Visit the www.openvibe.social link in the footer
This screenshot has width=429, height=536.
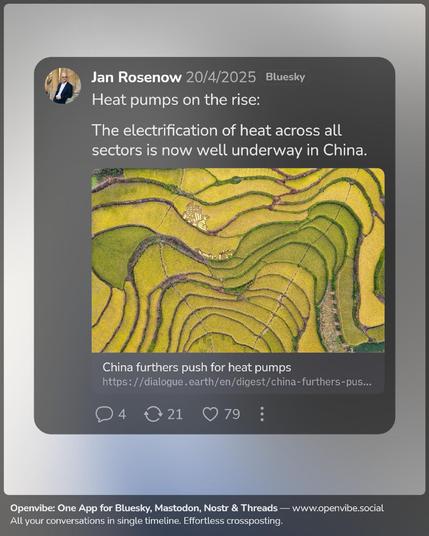click(x=338, y=508)
